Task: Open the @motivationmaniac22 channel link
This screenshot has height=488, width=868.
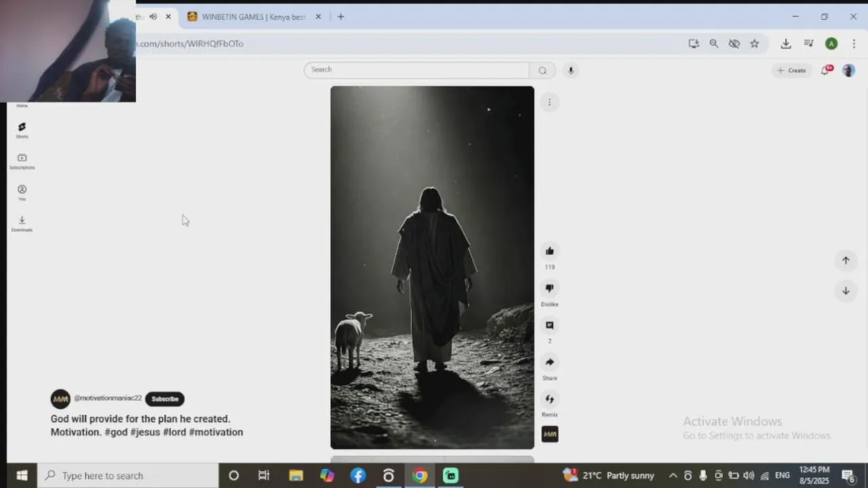Action: [x=108, y=399]
